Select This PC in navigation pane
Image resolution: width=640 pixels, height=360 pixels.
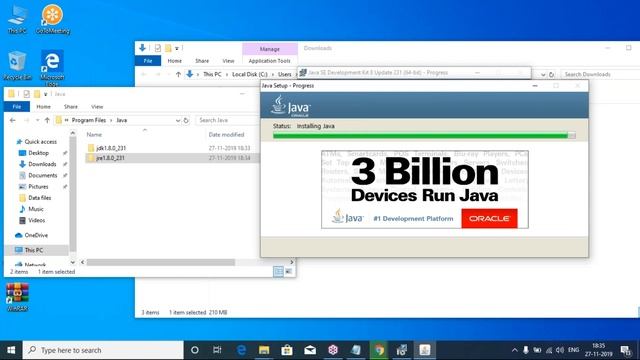pyautogui.click(x=33, y=250)
